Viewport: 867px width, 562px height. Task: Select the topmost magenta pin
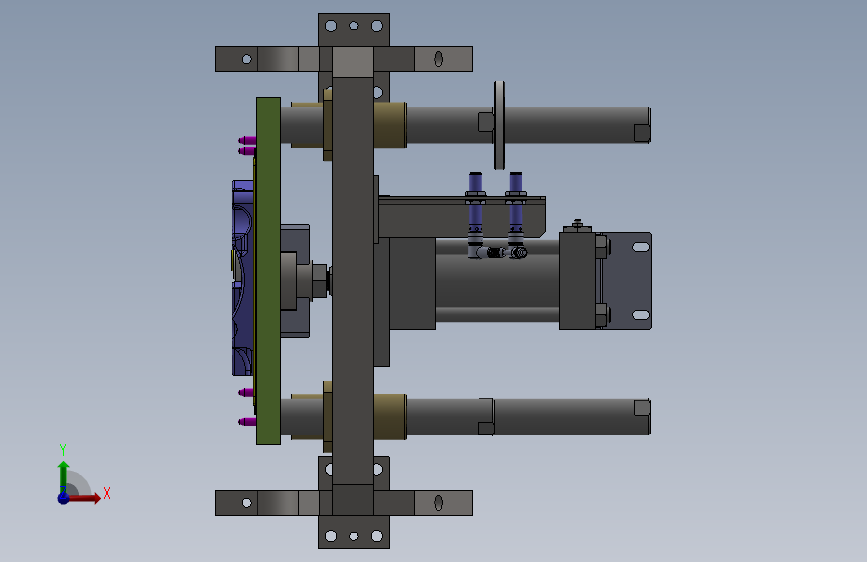pos(247,140)
